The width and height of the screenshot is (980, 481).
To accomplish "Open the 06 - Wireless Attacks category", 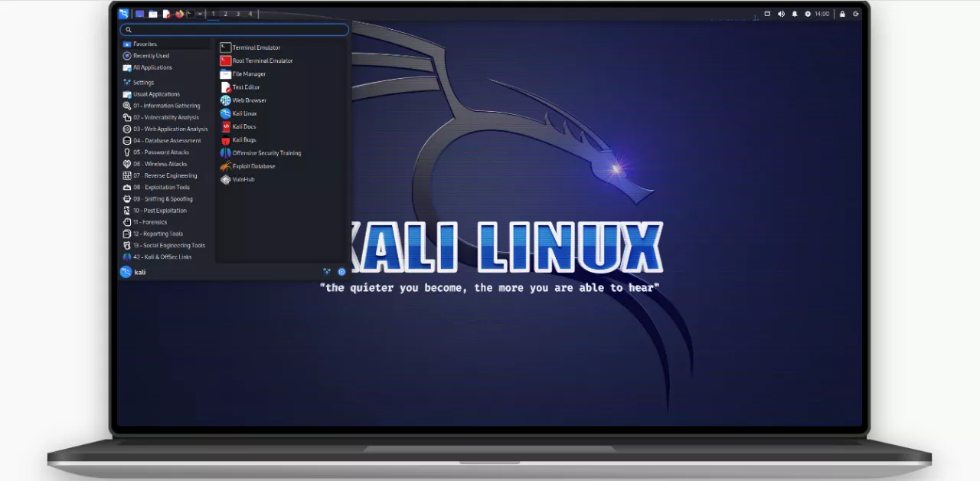I will [x=160, y=164].
